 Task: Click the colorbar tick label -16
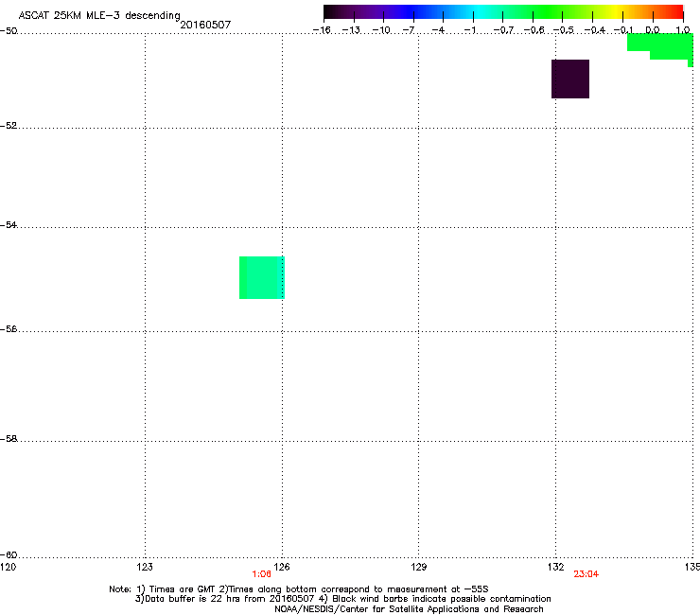point(322,30)
